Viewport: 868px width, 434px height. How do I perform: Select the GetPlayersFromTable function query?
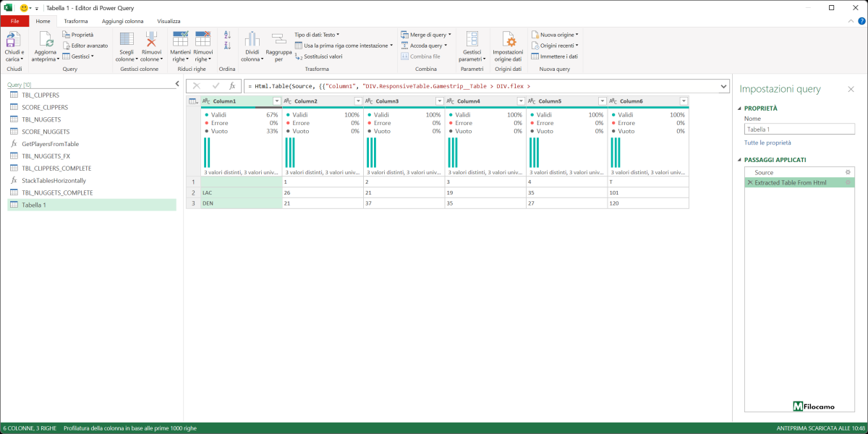[92, 144]
